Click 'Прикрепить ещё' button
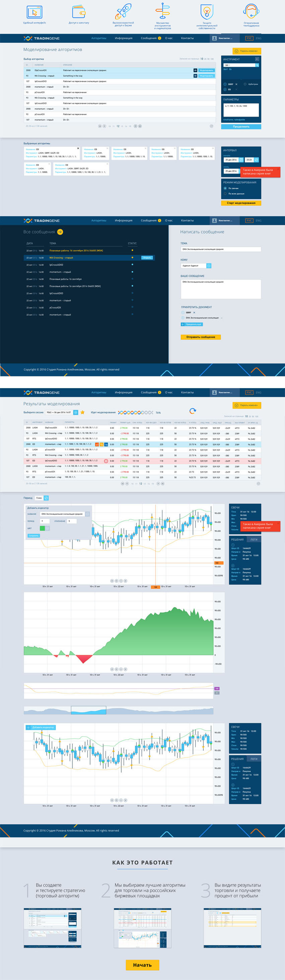 (192, 324)
